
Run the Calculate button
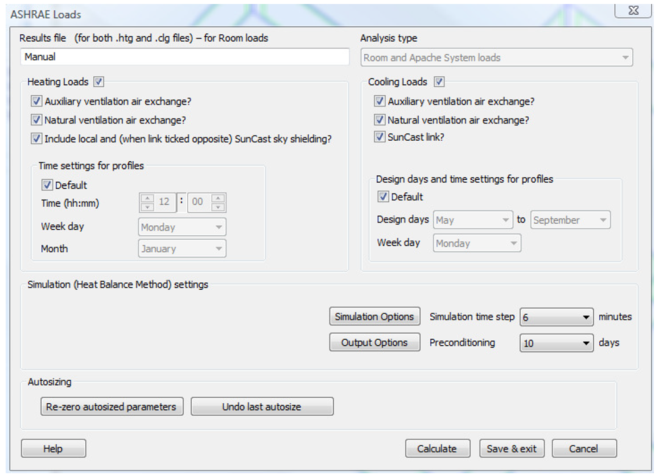point(437,449)
